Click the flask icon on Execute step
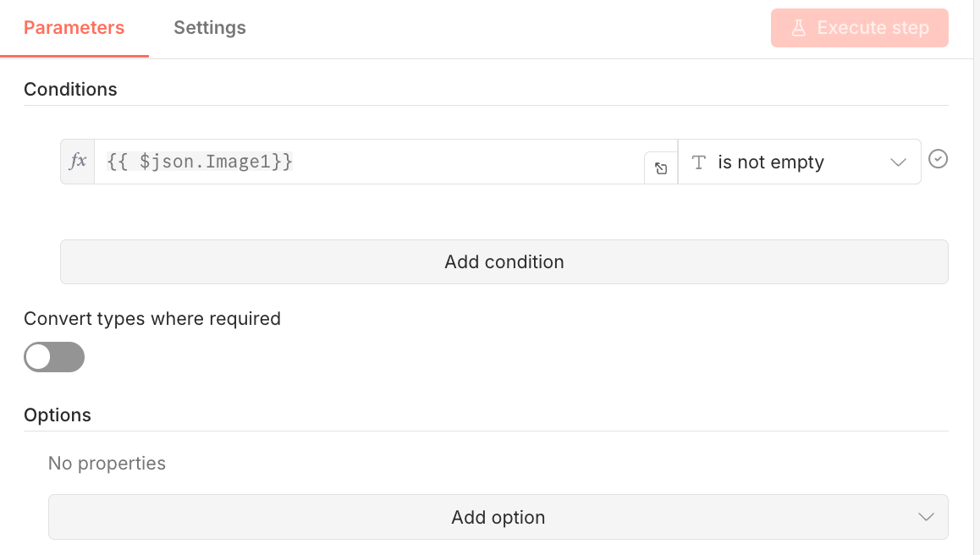The width and height of the screenshot is (980, 555). tap(798, 28)
